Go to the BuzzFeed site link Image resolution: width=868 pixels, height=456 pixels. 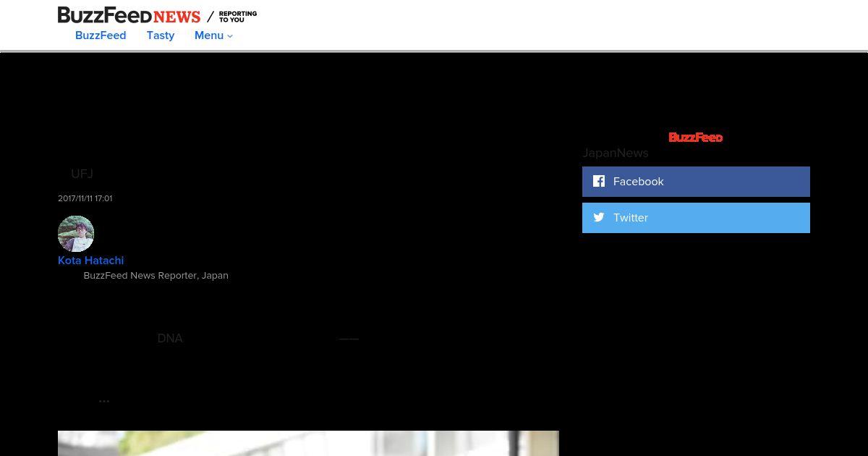(x=101, y=35)
